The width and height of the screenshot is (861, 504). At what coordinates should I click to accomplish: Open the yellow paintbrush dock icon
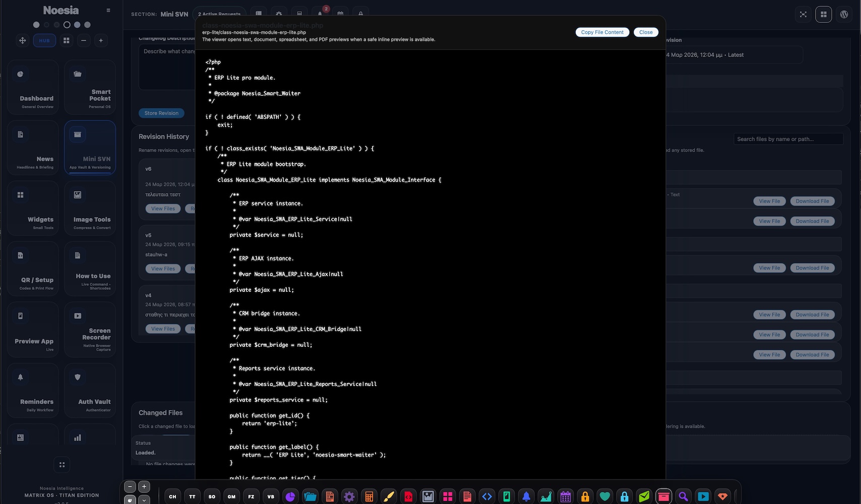point(389,496)
